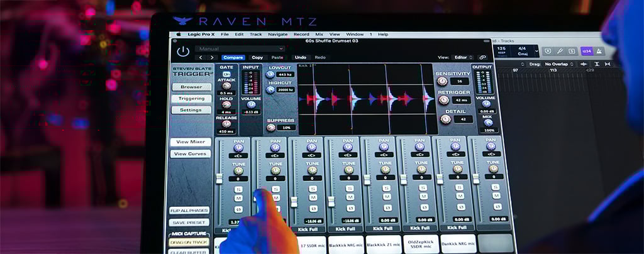Click the waveform zoom icon in Tracks window
The width and height of the screenshot is (644, 254).
[583, 64]
